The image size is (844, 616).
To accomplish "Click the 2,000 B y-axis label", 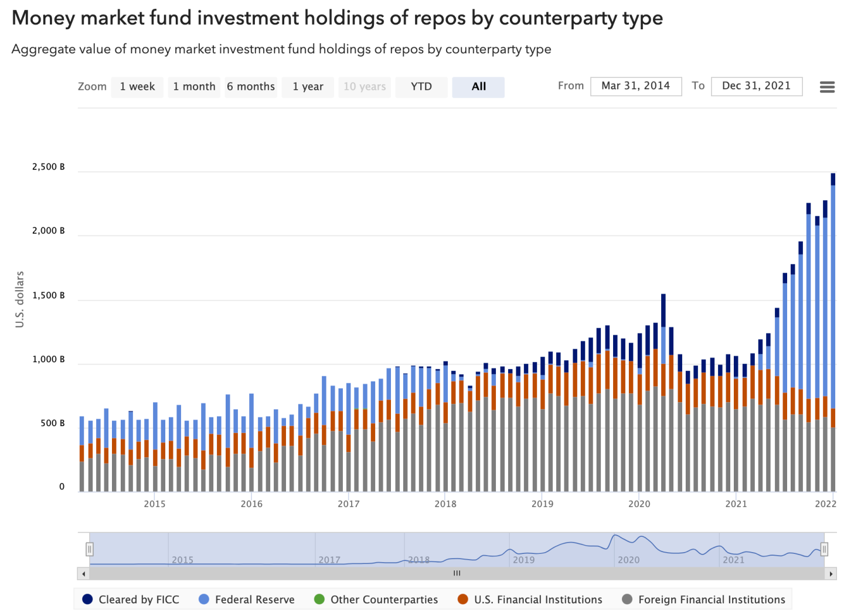I will 49,231.
